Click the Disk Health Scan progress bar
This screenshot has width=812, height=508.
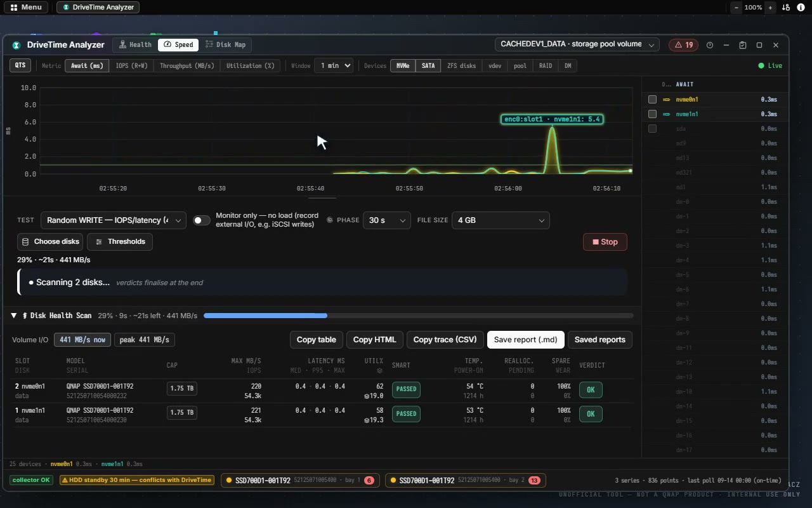418,316
